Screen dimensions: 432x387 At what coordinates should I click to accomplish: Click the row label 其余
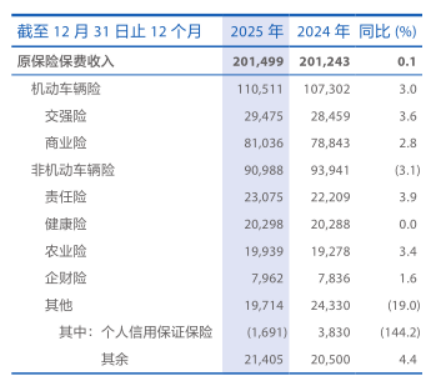pyautogui.click(x=115, y=359)
